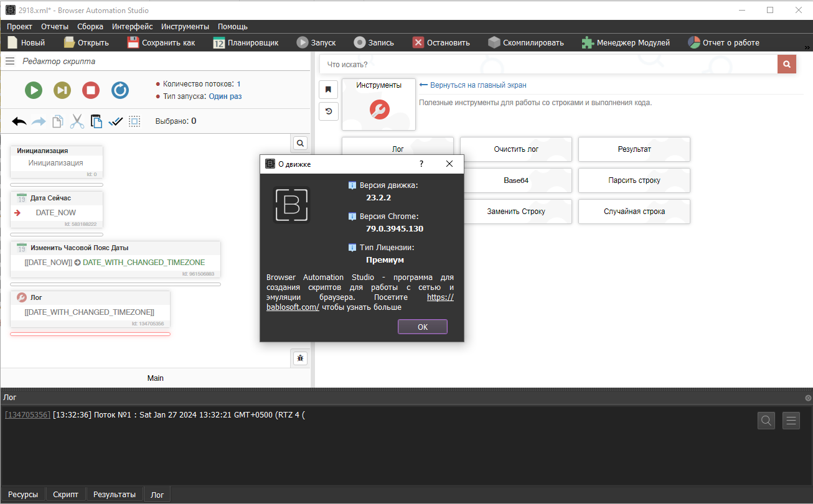Screen dimensions: 813x504
Task: Click the scissors cut icon
Action: coord(77,121)
